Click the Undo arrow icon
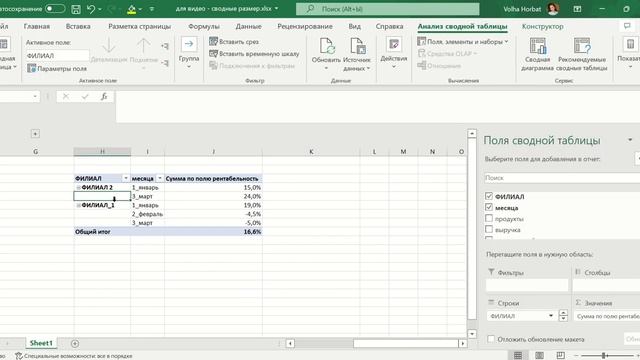Screen dimensions: 640x360 (x=91, y=9)
